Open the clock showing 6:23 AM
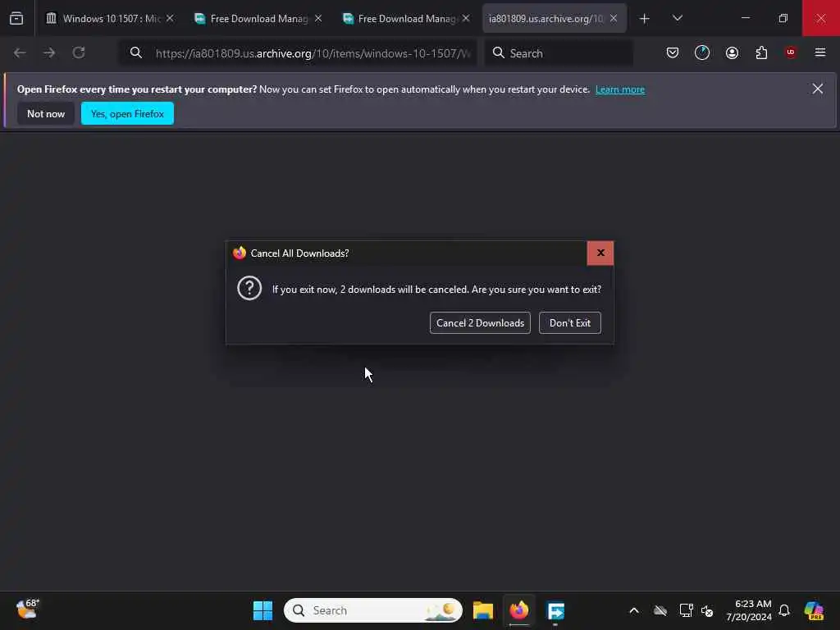Image resolution: width=840 pixels, height=630 pixels. point(748,610)
